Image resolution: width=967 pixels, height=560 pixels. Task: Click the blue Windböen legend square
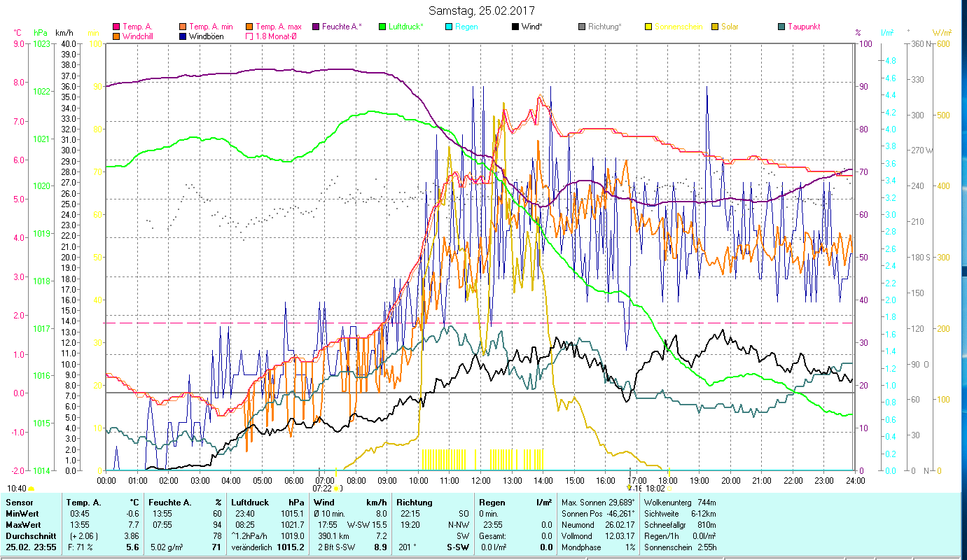click(x=183, y=36)
